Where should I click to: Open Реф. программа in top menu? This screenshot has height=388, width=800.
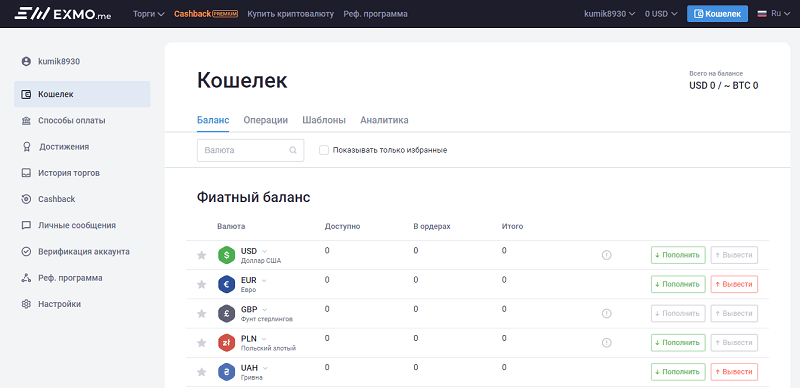(x=376, y=14)
